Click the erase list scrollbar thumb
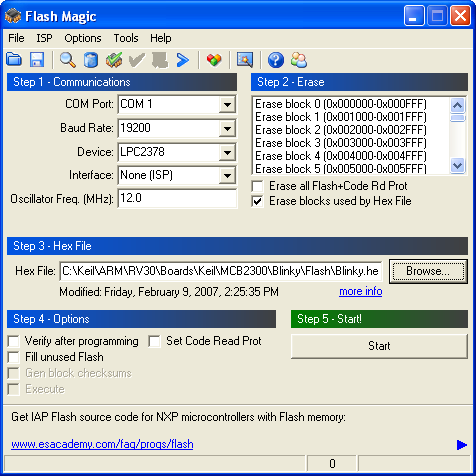 [457, 118]
